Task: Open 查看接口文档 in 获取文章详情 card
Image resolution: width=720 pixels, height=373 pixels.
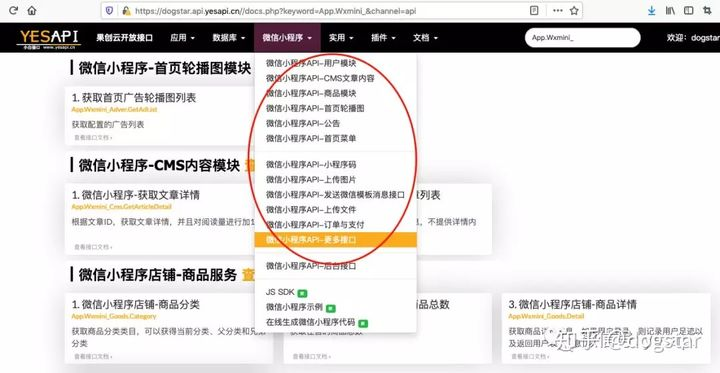Action: pos(93,247)
